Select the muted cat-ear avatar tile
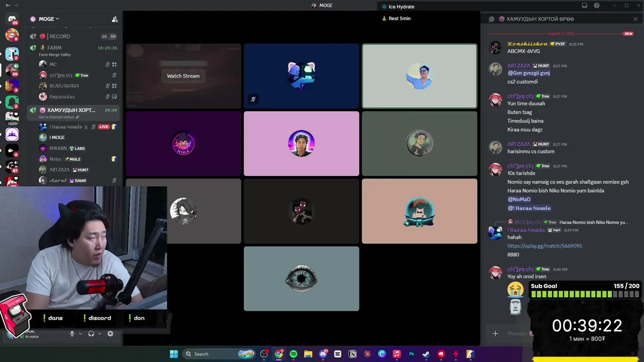The width and height of the screenshot is (644, 362). pos(301,76)
